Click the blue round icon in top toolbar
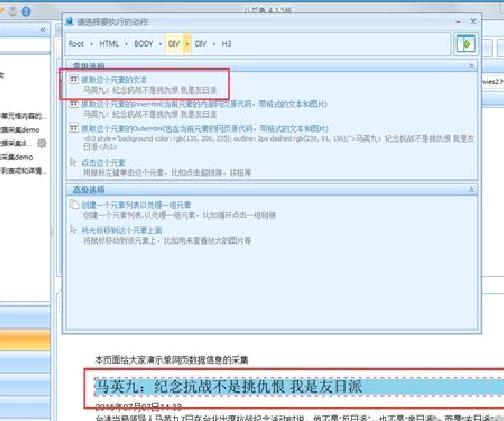 (26, 12)
